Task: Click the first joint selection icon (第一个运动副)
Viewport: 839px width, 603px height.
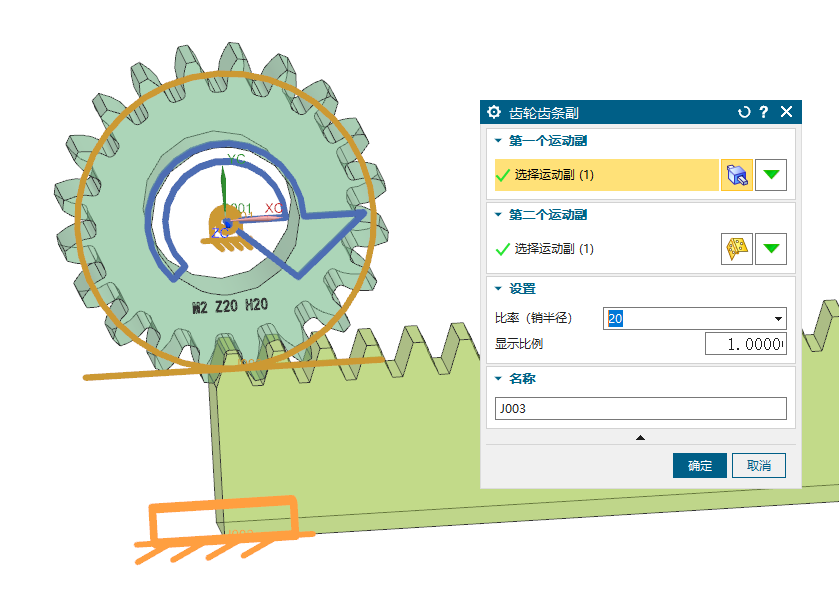Action: click(x=736, y=175)
